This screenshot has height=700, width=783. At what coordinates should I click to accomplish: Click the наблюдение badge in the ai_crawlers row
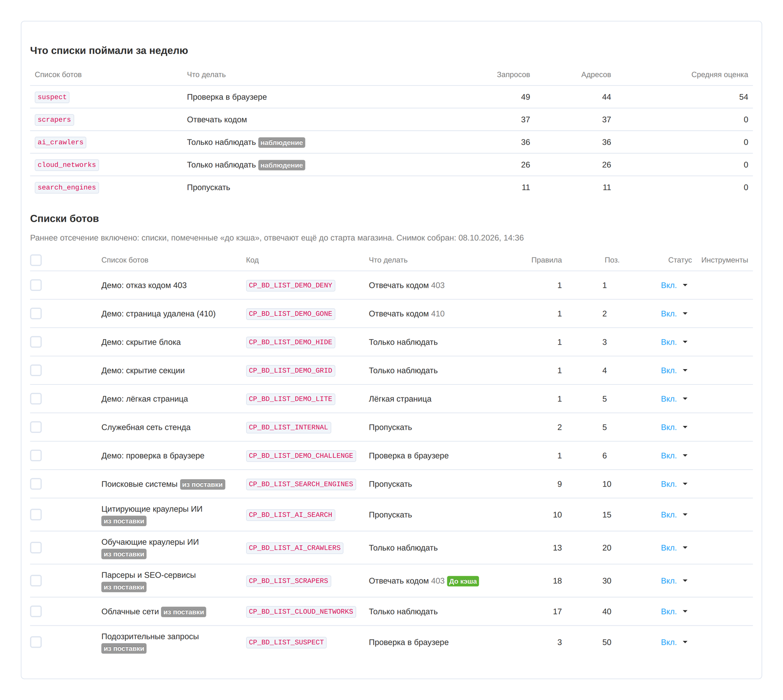pyautogui.click(x=281, y=142)
